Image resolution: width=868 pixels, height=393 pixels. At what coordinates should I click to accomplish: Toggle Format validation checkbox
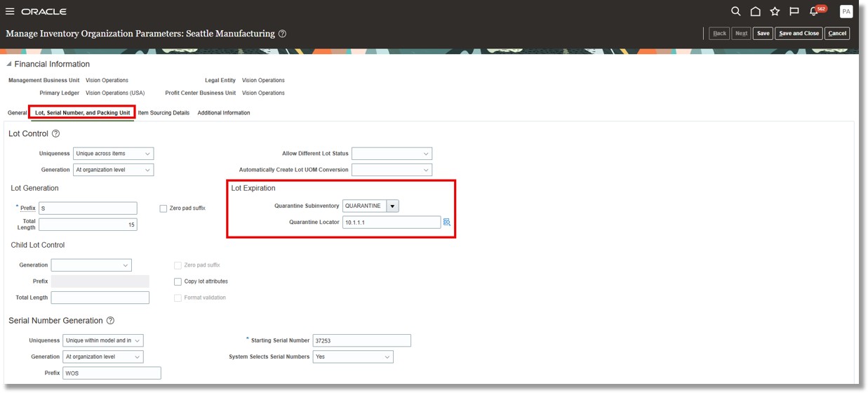(178, 298)
